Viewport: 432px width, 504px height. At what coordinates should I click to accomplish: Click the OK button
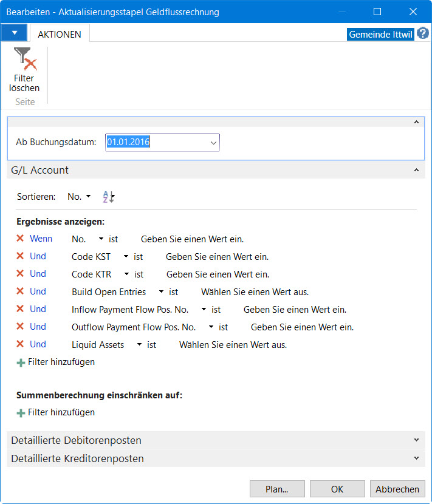click(x=337, y=489)
